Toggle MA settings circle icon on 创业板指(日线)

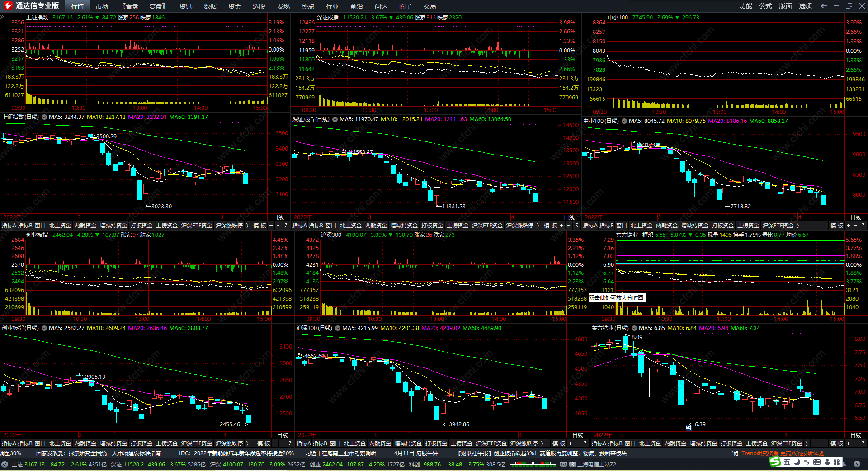coord(44,328)
